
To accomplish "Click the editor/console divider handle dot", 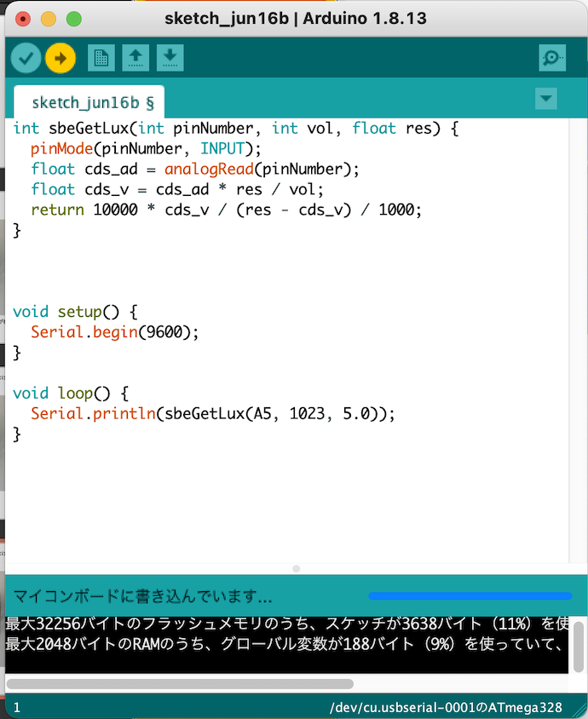I will tap(297, 568).
